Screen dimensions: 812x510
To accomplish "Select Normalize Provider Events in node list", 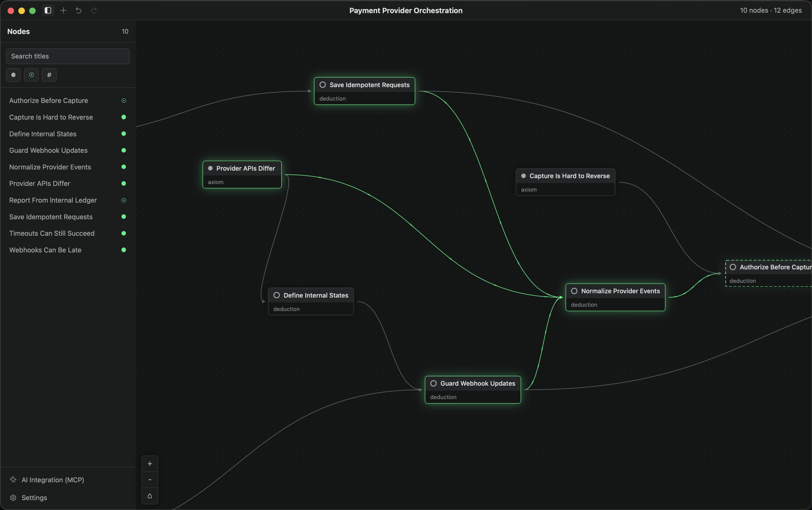I will pos(68,167).
